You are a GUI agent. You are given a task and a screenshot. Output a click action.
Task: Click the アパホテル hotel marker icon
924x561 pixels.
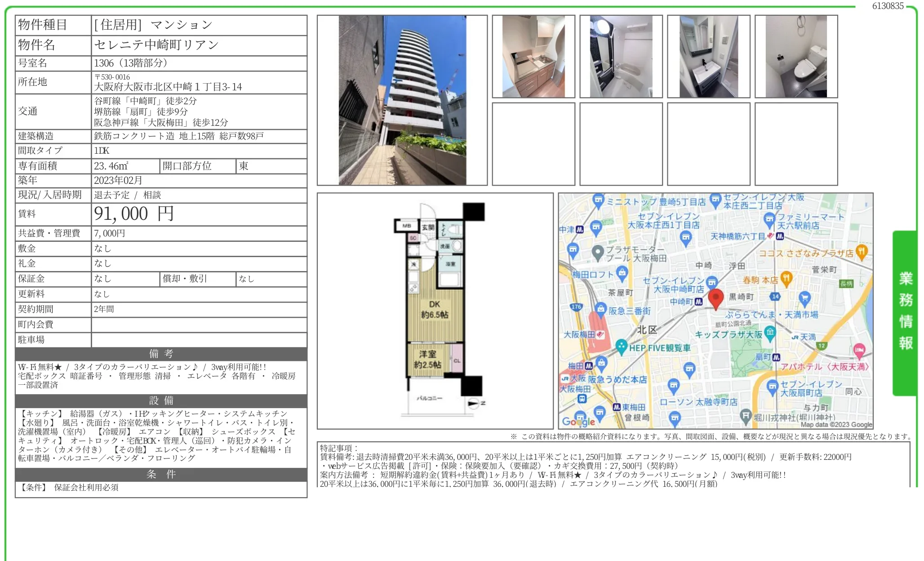point(859,350)
